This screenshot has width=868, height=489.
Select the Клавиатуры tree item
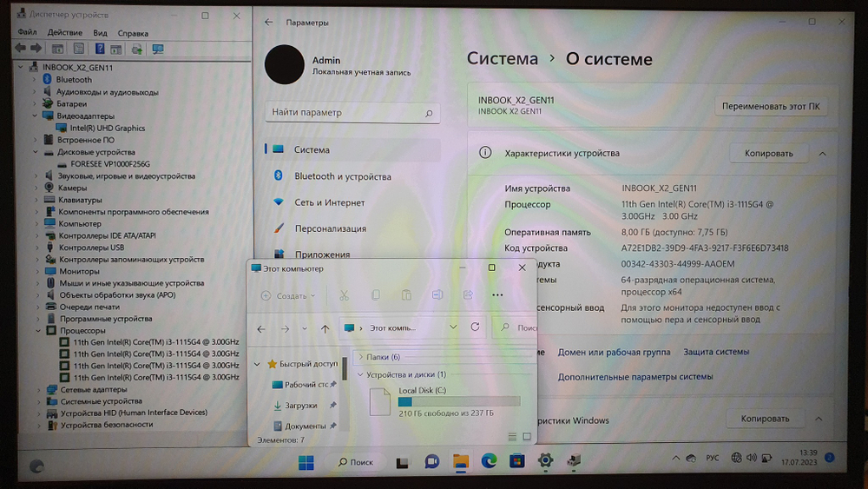point(80,200)
